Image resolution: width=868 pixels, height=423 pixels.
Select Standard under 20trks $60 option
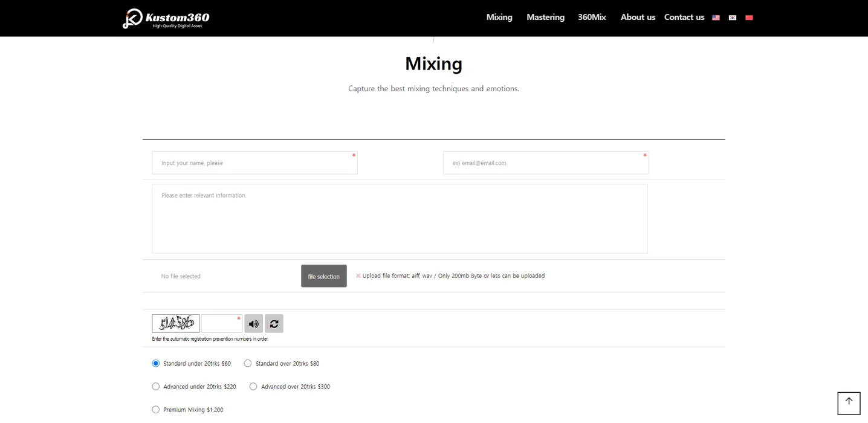(156, 364)
